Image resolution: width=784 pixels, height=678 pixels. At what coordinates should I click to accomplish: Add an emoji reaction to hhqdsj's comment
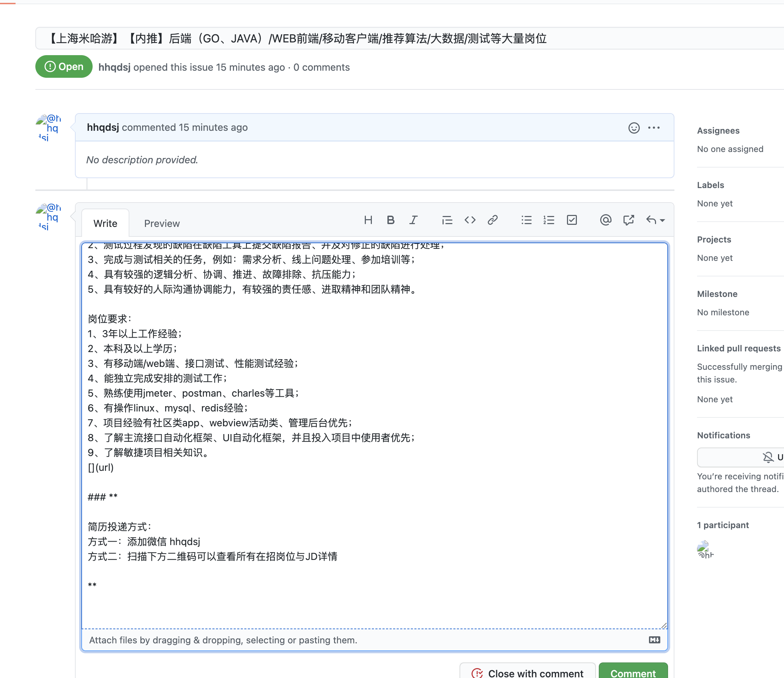[x=633, y=128]
